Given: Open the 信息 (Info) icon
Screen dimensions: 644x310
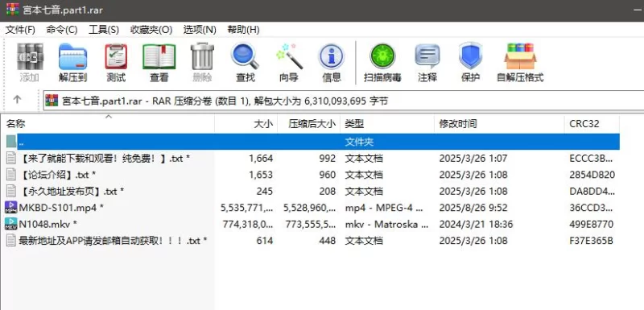Looking at the screenshot, I should click(332, 56).
